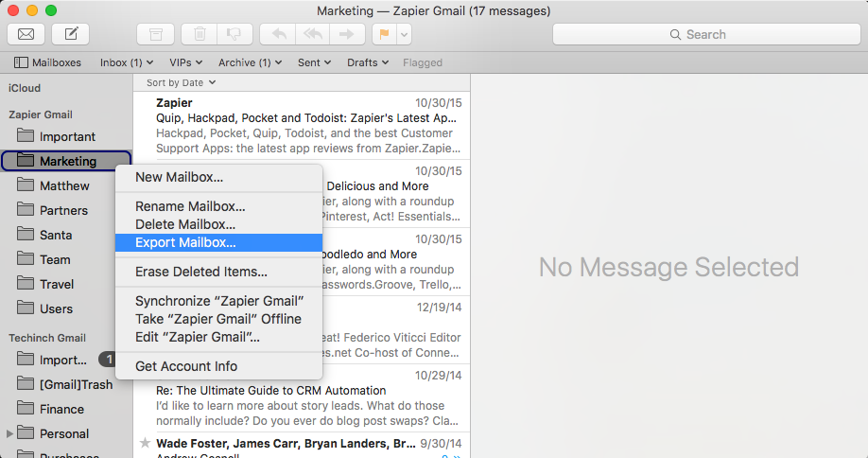The width and height of the screenshot is (868, 458).
Task: Click the Reply arrow icon
Action: [x=278, y=34]
